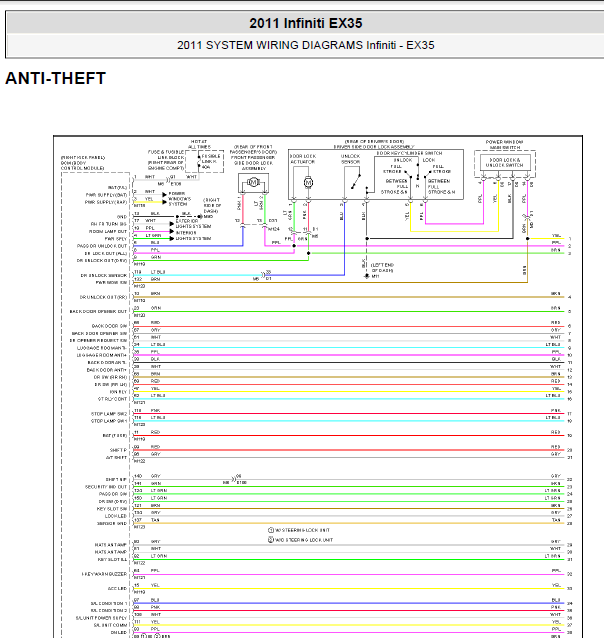Click the 'DR UNLOCK OUT(DRV)' pin label

102,260
